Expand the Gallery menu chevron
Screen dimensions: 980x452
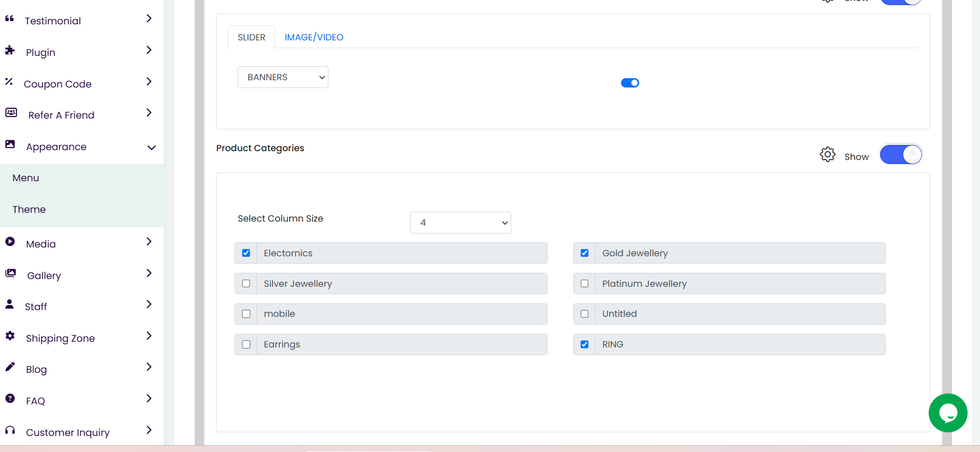coord(149,273)
